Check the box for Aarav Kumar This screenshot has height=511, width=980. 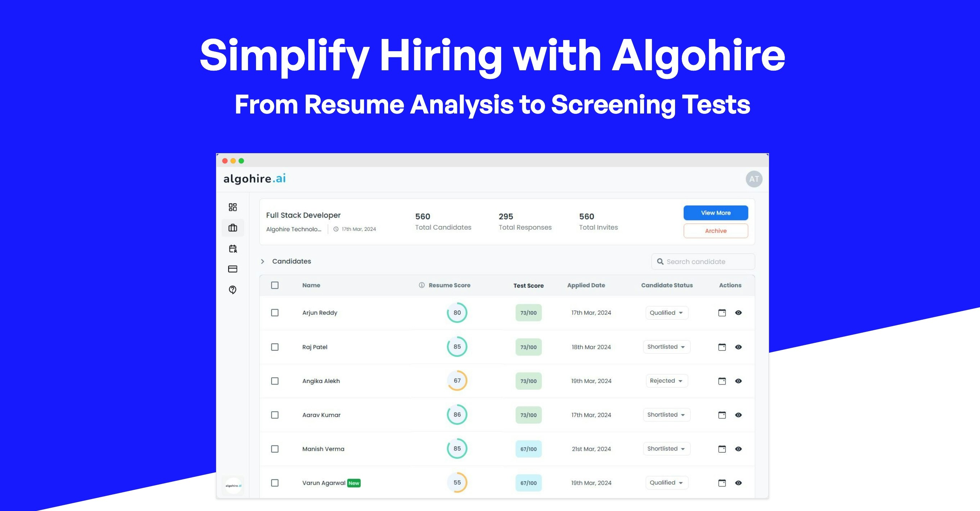[275, 415]
